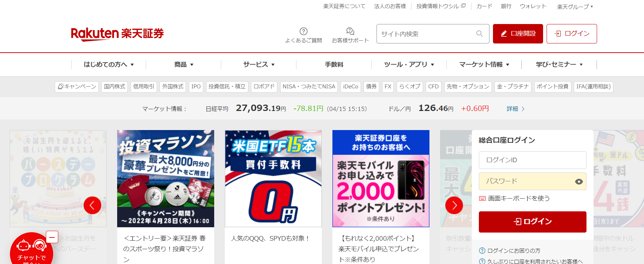Screen dimensions: 644x264
Task: Open the ウォレット link
Action: coord(533,6)
